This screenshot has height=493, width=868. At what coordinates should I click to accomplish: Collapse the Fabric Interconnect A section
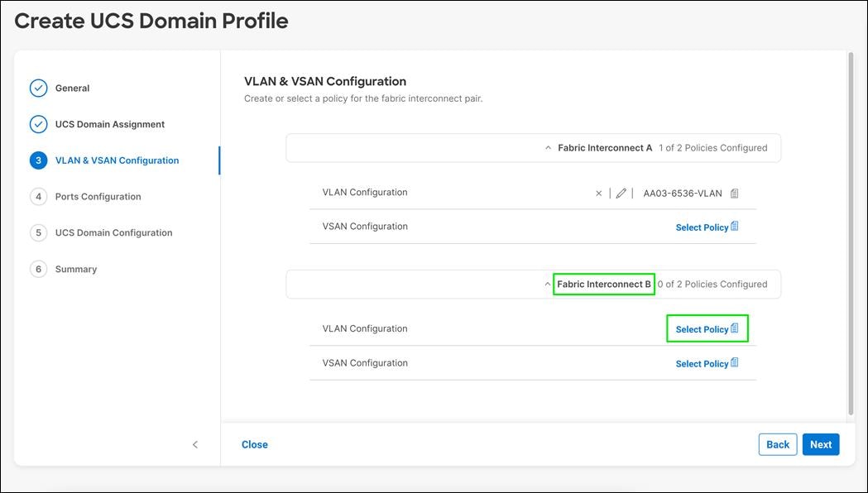click(546, 147)
